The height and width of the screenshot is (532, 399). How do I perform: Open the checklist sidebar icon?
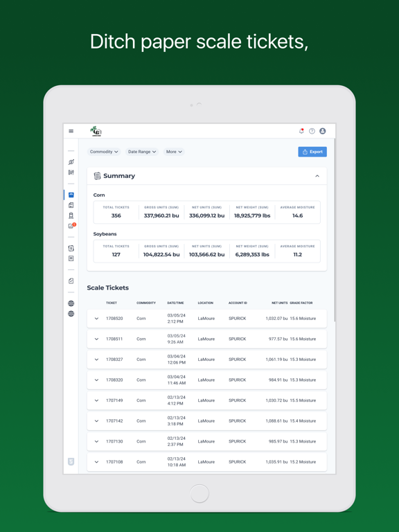pyautogui.click(x=71, y=281)
